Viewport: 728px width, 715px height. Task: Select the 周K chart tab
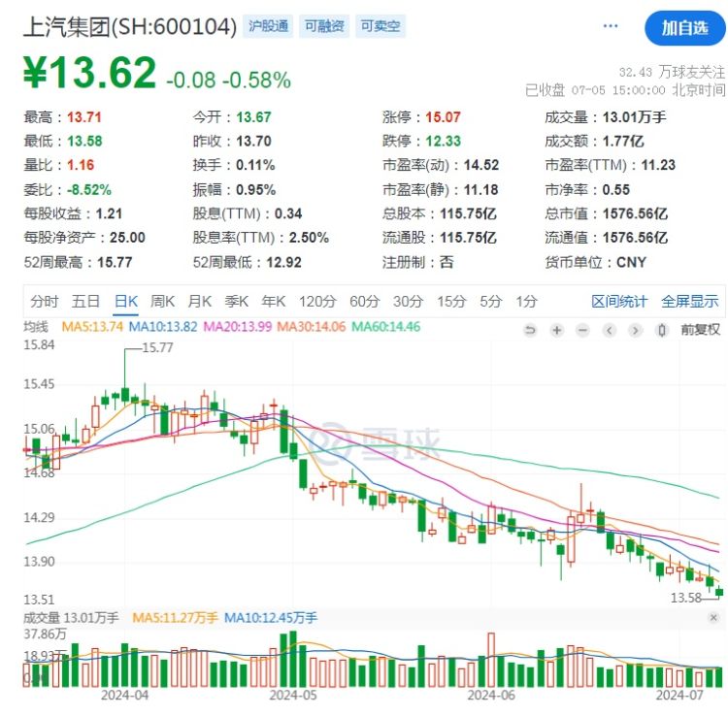[x=162, y=302]
